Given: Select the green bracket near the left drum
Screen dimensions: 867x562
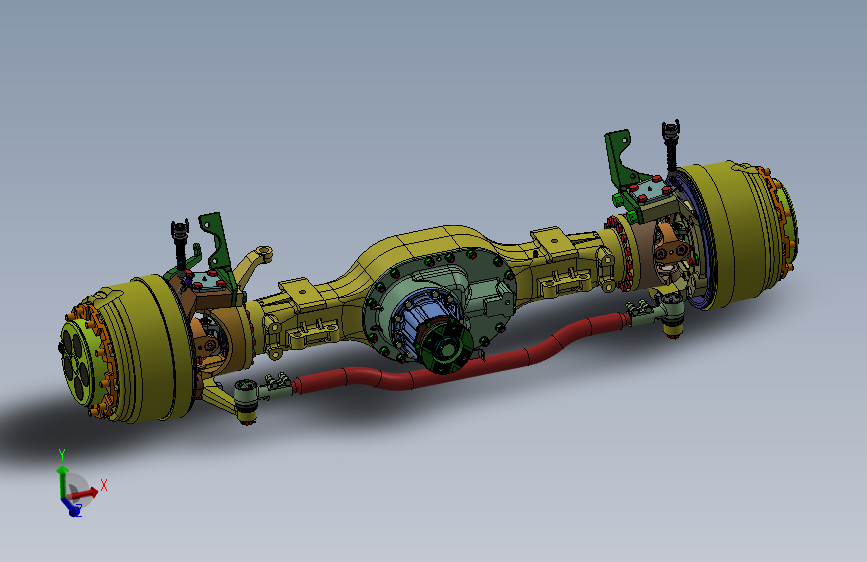Looking at the screenshot, I should 218,243.
